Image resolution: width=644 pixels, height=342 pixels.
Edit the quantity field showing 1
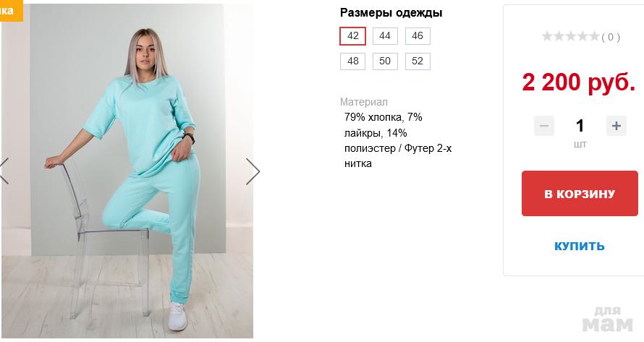click(x=580, y=126)
